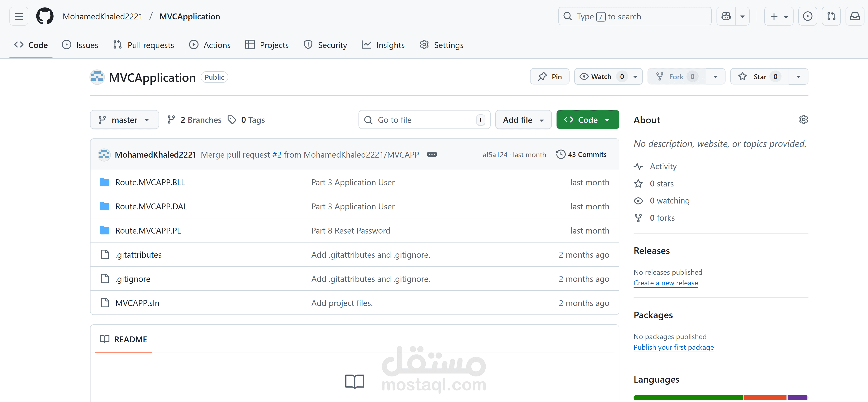The height and width of the screenshot is (402, 868).
Task: Open the 43 Commits history
Action: click(581, 155)
